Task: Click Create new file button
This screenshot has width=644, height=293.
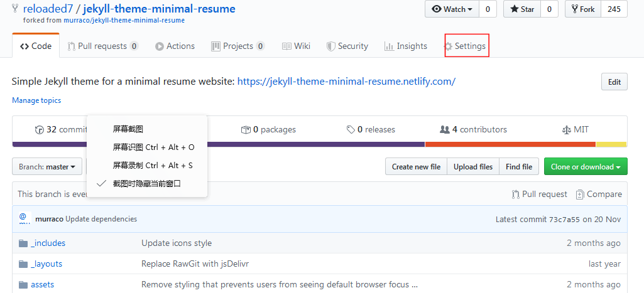Action: click(416, 167)
